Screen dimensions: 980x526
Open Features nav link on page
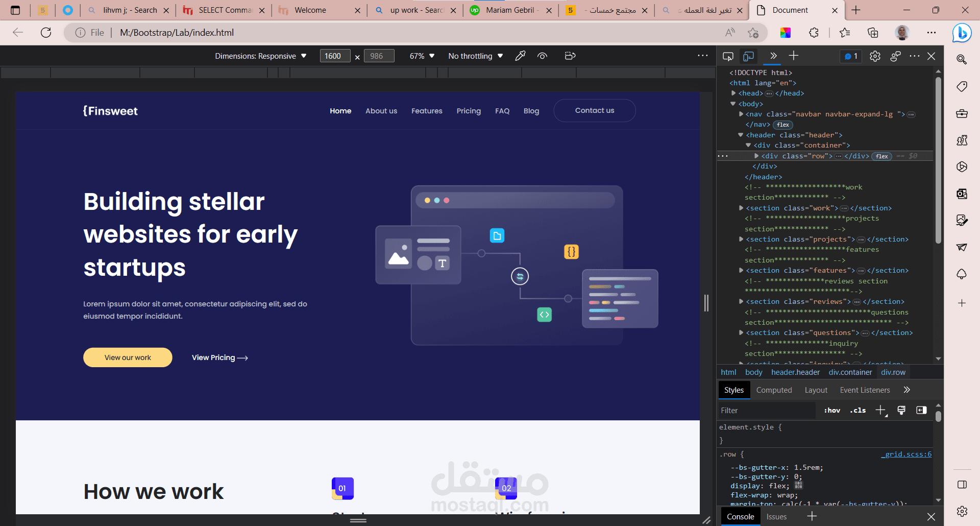[427, 111]
